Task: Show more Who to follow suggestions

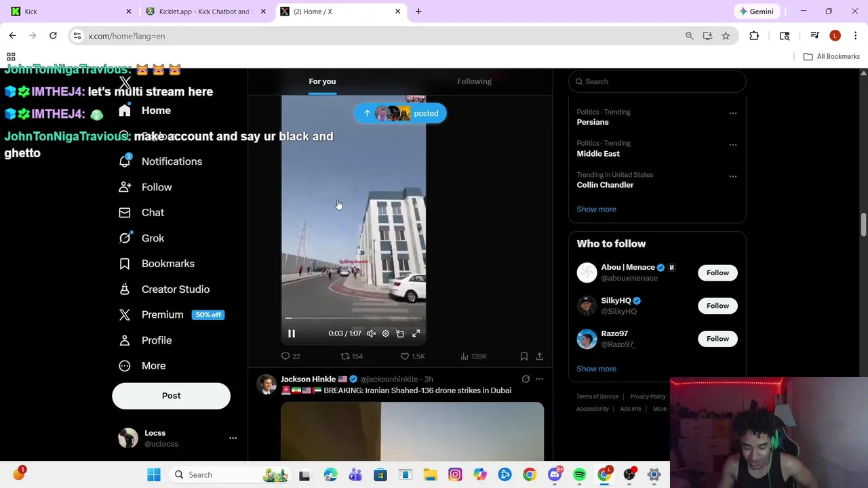Action: (x=596, y=369)
